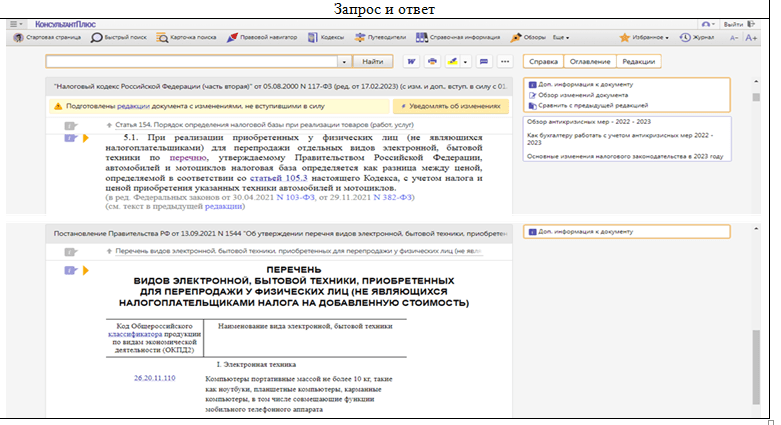Screen dimensions: 781x425
Task: Click the document search input field
Action: click(x=192, y=61)
